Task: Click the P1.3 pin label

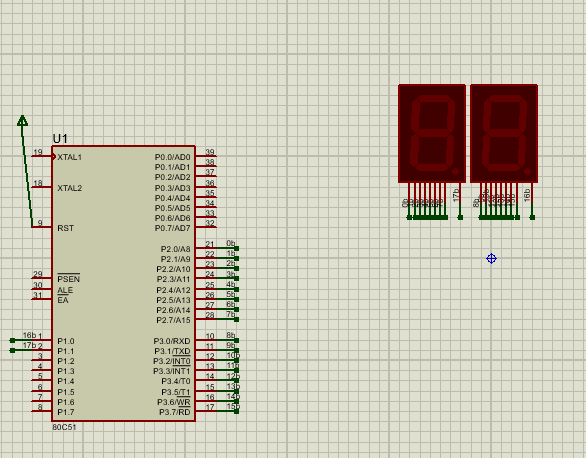Action: point(66,371)
